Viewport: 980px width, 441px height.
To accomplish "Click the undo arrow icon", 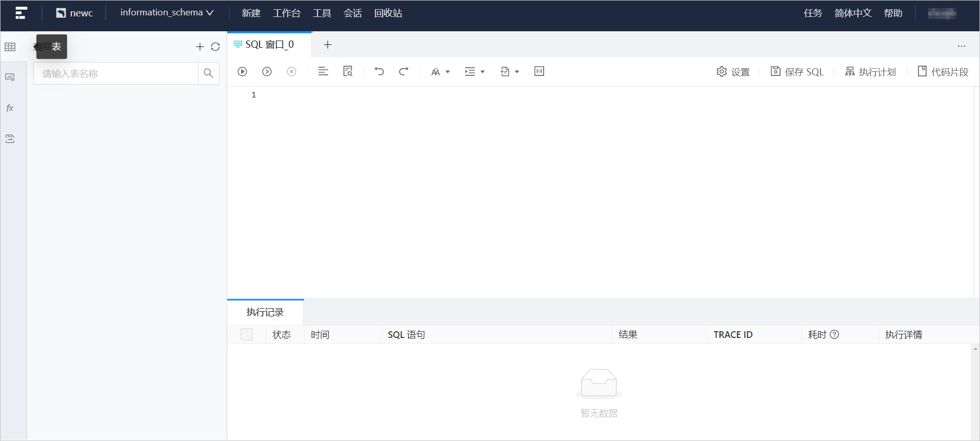I will tap(379, 72).
